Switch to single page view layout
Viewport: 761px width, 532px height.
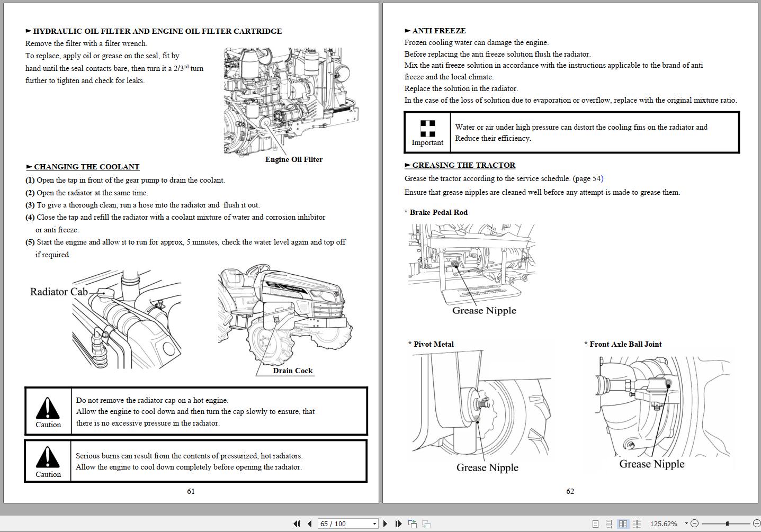(x=595, y=524)
